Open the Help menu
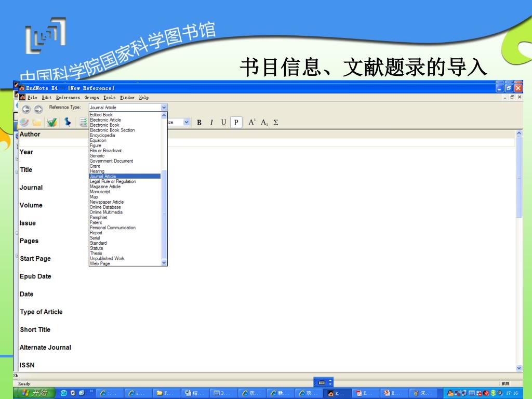Screen dimensions: 532x399 (x=144, y=98)
